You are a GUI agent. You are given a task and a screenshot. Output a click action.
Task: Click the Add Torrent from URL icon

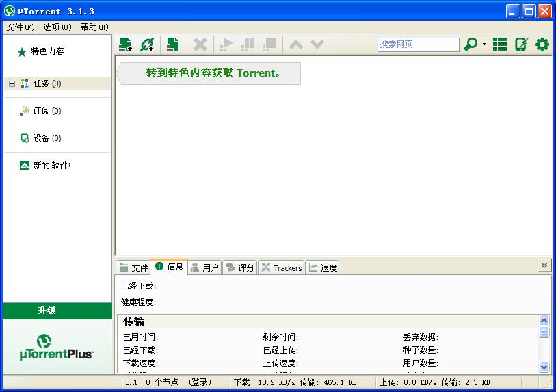click(x=147, y=44)
